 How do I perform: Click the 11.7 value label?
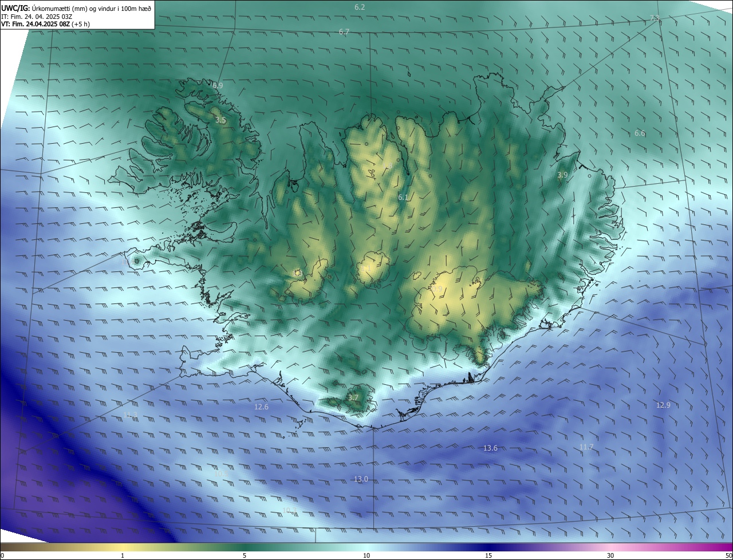pyautogui.click(x=586, y=447)
